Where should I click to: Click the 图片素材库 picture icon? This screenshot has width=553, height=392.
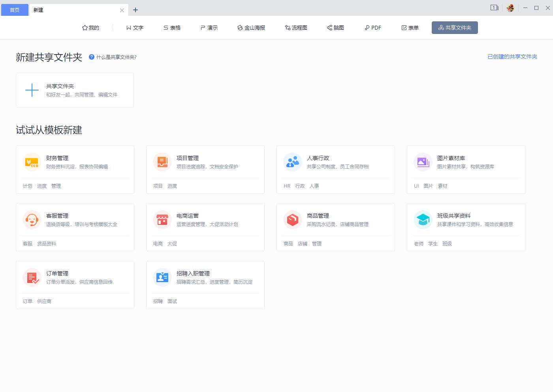423,162
